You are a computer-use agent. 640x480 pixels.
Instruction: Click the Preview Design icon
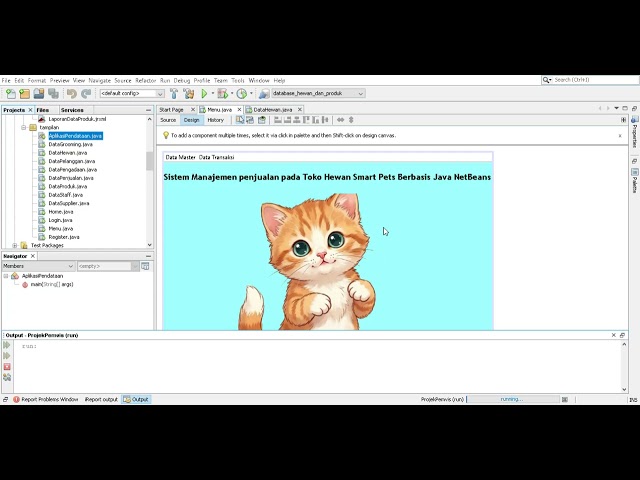pyautogui.click(x=262, y=120)
